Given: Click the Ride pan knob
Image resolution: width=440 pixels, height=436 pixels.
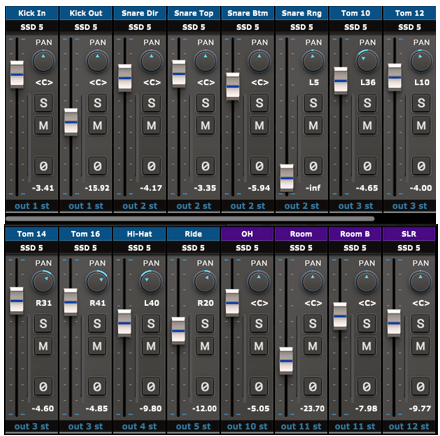Looking at the screenshot, I should coord(205,282).
